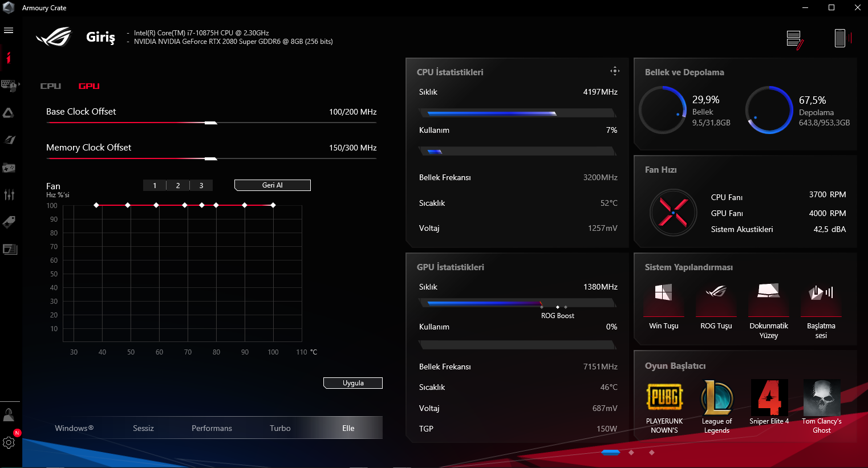The image size is (868, 468).
Task: Open Aura Sync triangle sidebar icon
Action: pyautogui.click(x=9, y=113)
